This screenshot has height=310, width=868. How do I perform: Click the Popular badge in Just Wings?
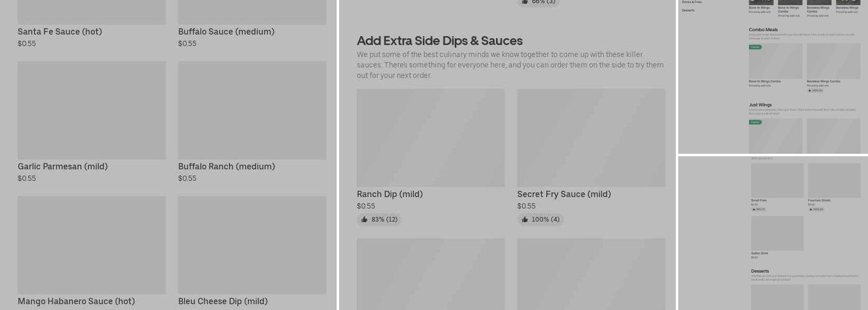point(755,122)
